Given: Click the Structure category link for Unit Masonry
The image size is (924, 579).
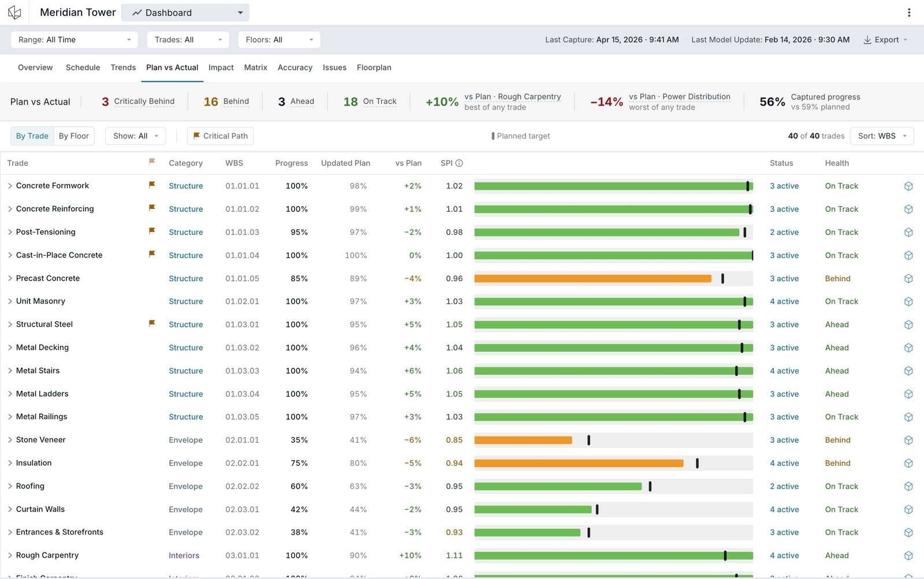Looking at the screenshot, I should click(186, 301).
